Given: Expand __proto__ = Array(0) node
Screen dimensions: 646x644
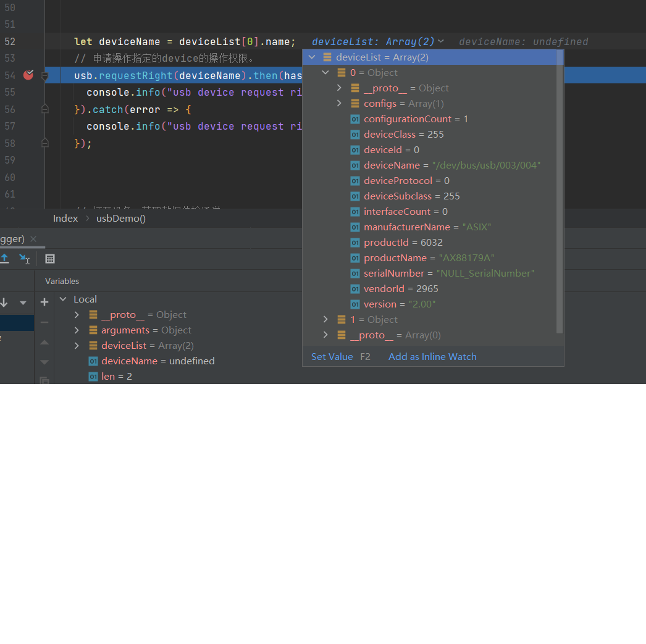Looking at the screenshot, I should pos(325,335).
